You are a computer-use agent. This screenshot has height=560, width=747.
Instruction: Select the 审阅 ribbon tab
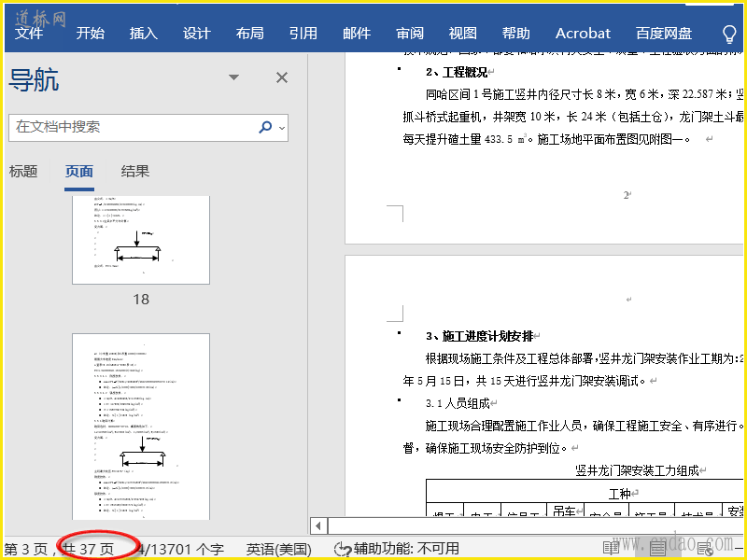pos(410,33)
